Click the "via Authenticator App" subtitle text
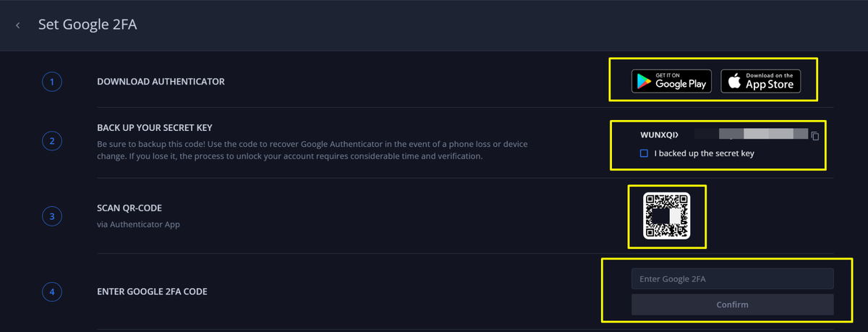This screenshot has width=868, height=332. (138, 224)
